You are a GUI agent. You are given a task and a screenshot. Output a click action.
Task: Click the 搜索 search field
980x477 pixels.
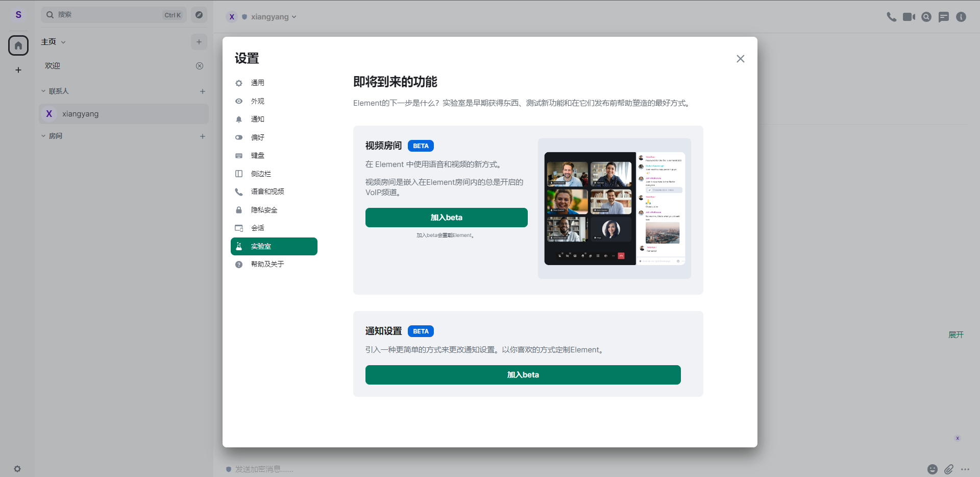(114, 15)
